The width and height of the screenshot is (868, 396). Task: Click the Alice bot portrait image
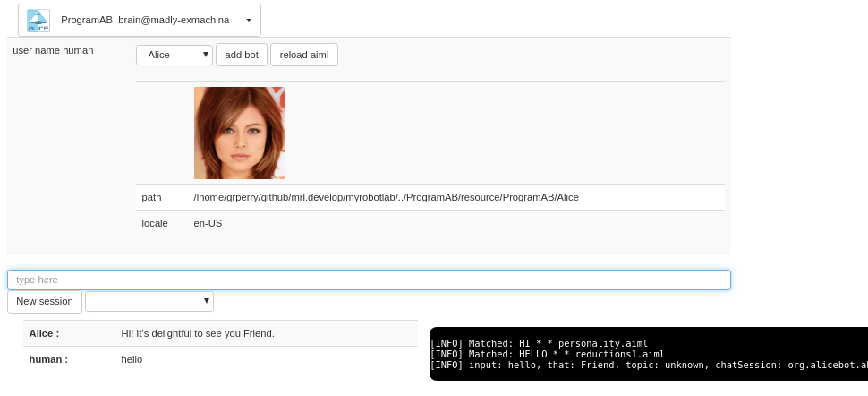240,133
